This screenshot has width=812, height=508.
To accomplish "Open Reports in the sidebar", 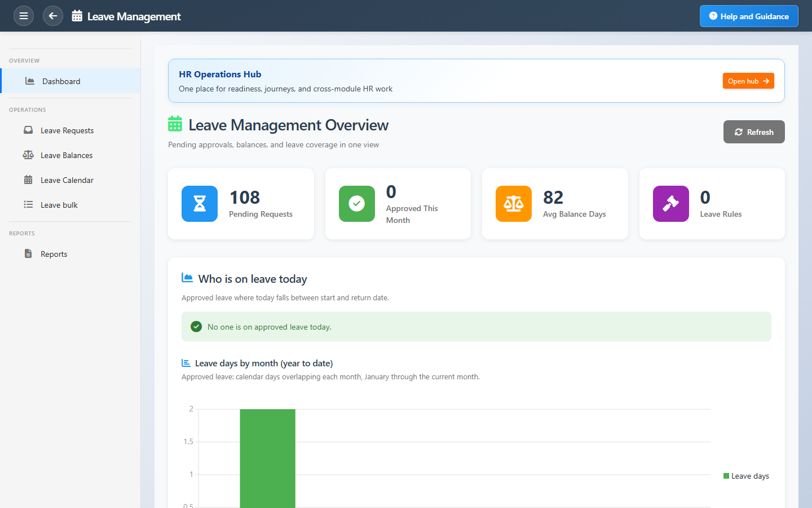I will coord(70,254).
